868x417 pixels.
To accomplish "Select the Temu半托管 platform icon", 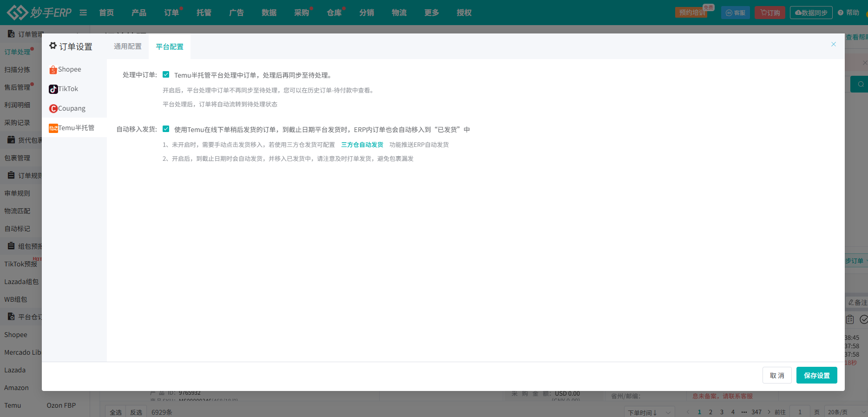I will [x=53, y=128].
